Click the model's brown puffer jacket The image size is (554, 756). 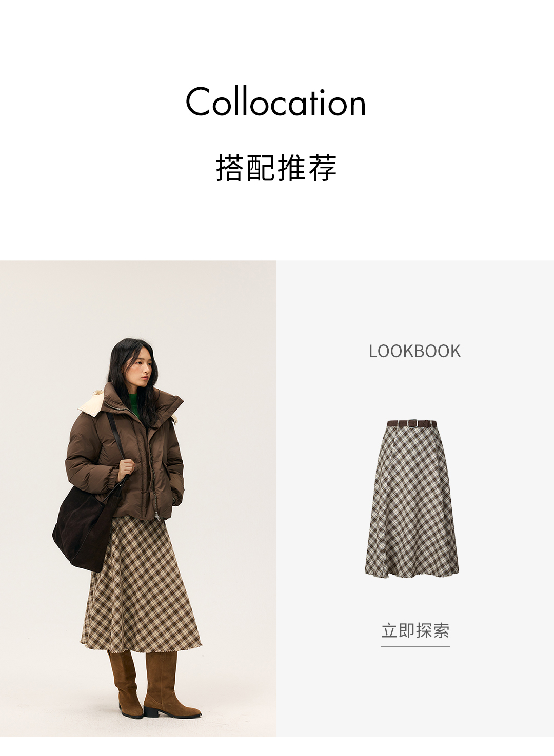pyautogui.click(x=126, y=456)
